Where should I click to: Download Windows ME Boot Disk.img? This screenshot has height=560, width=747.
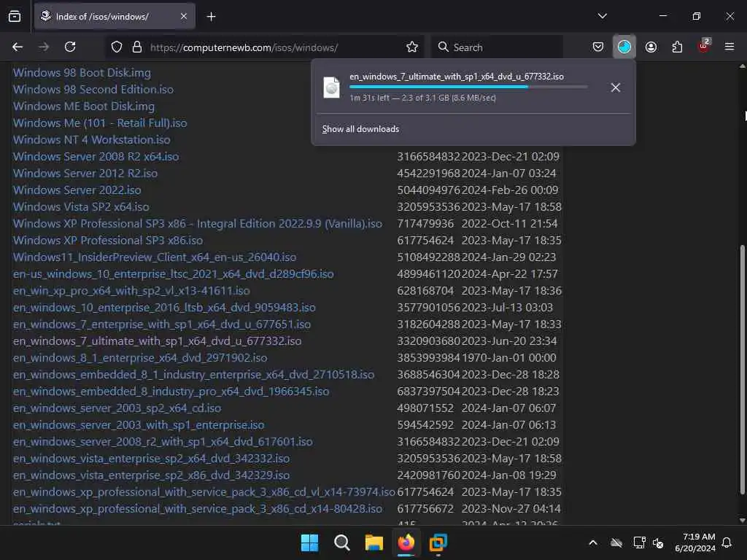[84, 106]
